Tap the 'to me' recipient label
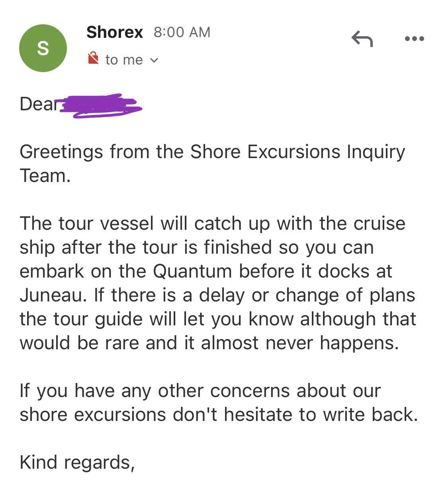This screenshot has width=448, height=493. (124, 60)
